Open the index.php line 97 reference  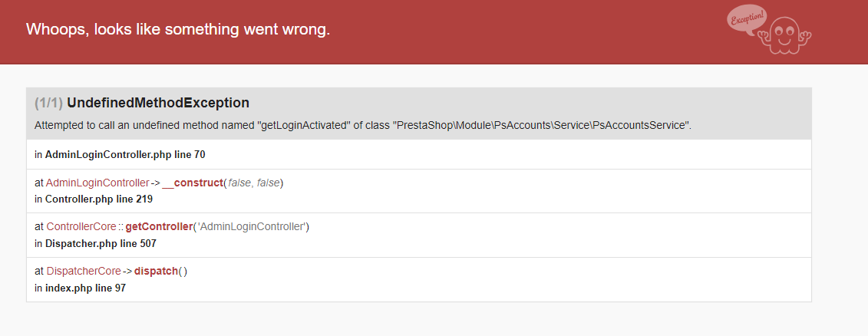(x=85, y=288)
